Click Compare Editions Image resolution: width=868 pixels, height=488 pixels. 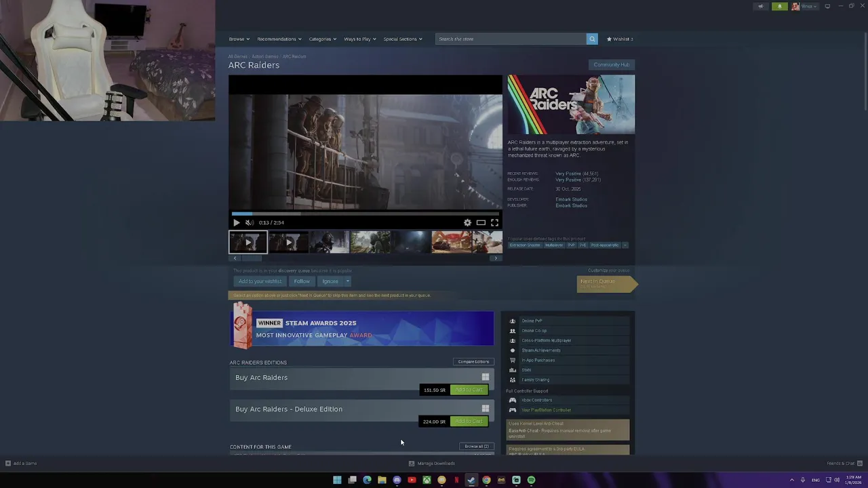pos(473,361)
